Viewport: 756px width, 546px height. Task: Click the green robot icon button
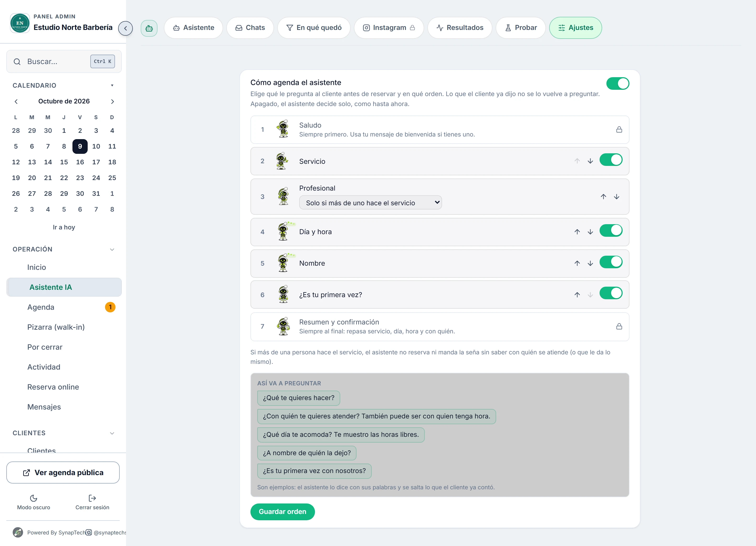pos(149,28)
